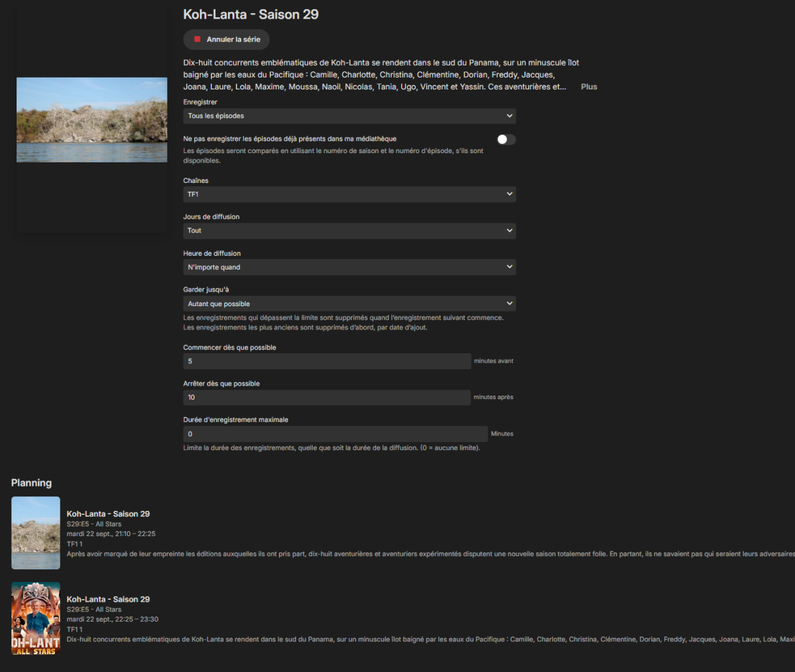The height and width of the screenshot is (672, 795).
Task: Click the red stop icon on Annuler la série
Action: (x=197, y=39)
